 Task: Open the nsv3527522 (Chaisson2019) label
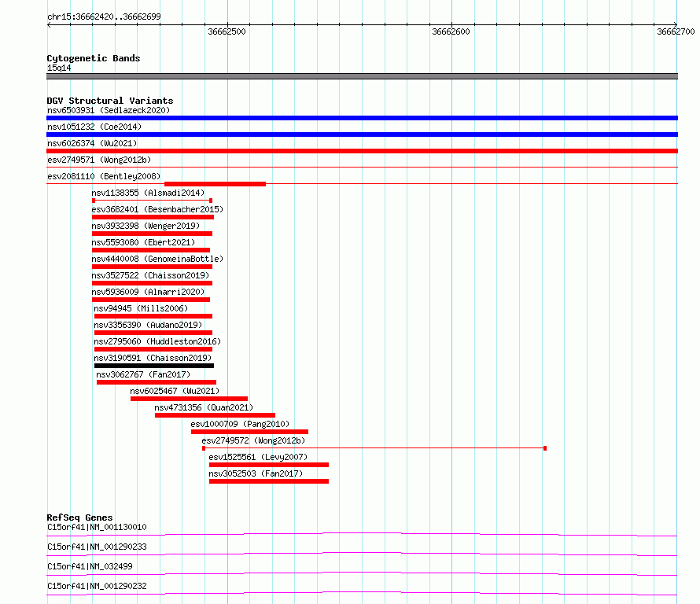click(150, 275)
